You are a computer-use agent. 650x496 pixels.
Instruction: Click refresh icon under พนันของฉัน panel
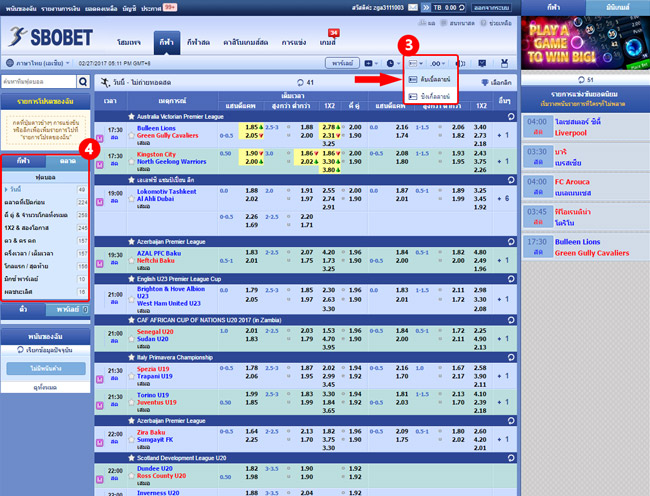20,350
